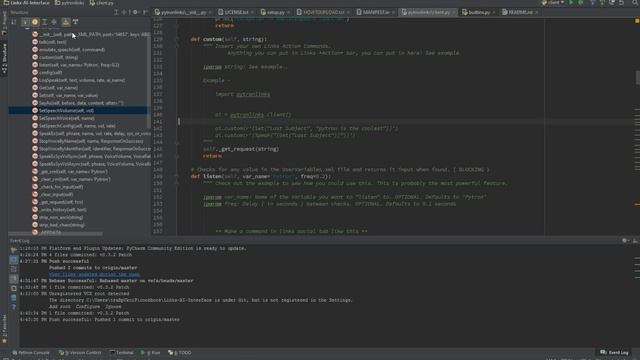Image resolution: width=640 pixels, height=360 pixels.
Task: Open the Structure side tool window tab
Action: coord(4,60)
